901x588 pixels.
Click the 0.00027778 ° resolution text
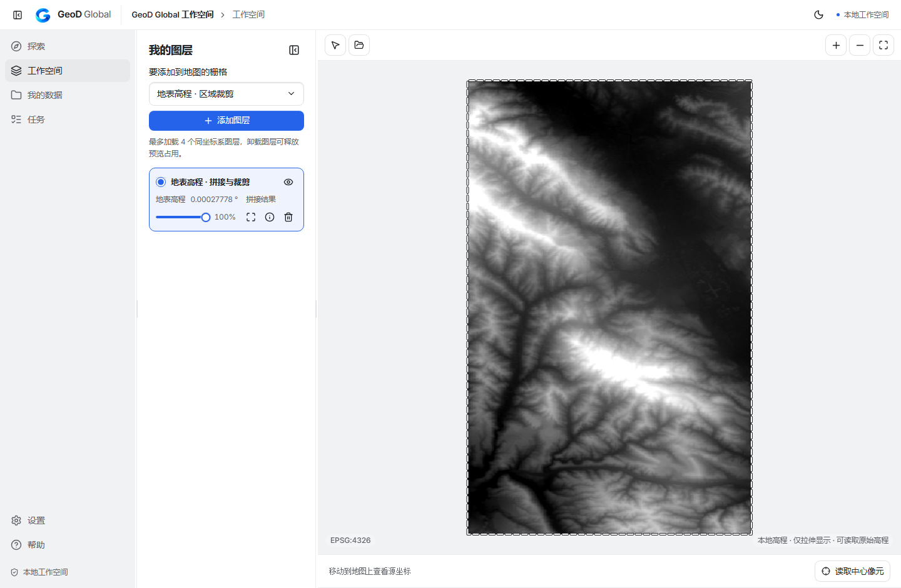(215, 200)
